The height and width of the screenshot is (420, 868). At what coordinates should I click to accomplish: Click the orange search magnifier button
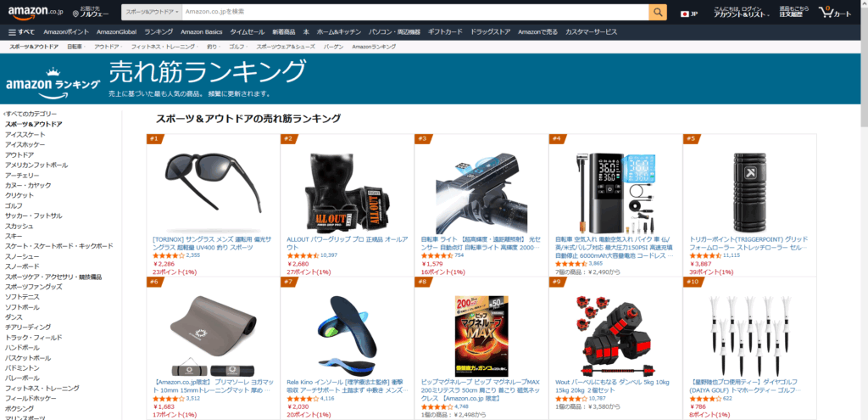pyautogui.click(x=658, y=12)
